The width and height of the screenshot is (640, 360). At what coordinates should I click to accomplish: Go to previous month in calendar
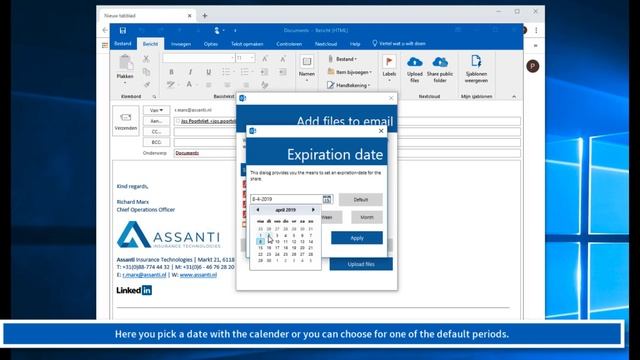tap(258, 210)
